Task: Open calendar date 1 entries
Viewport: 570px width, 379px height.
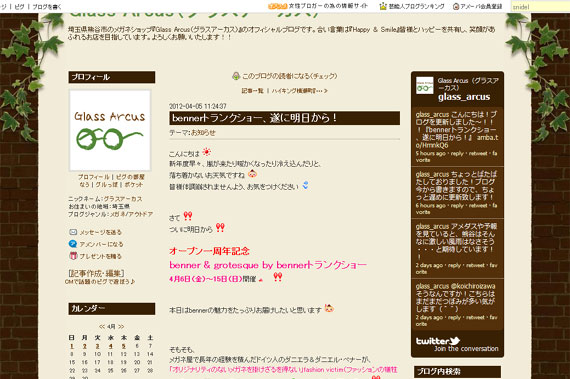Action: coord(72,346)
